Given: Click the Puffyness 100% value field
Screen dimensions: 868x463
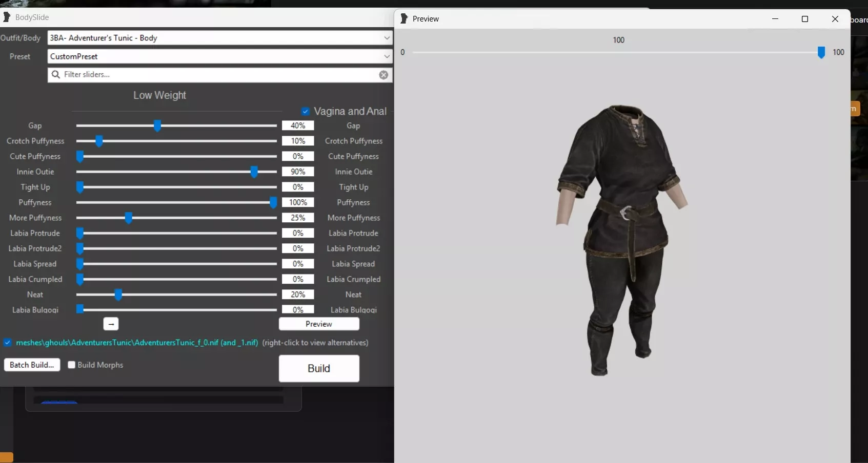Looking at the screenshot, I should pos(298,202).
